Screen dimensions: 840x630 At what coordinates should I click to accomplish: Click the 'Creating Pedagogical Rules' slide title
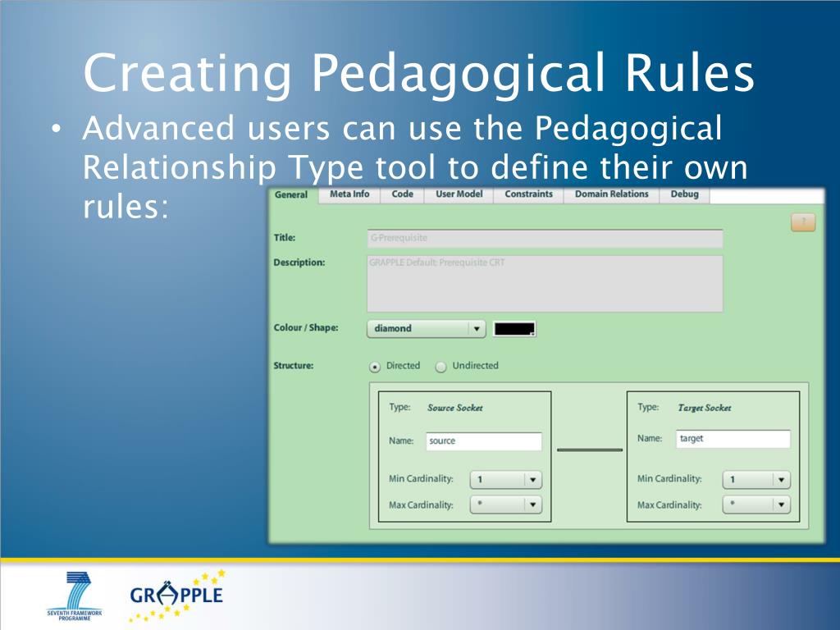[419, 73]
